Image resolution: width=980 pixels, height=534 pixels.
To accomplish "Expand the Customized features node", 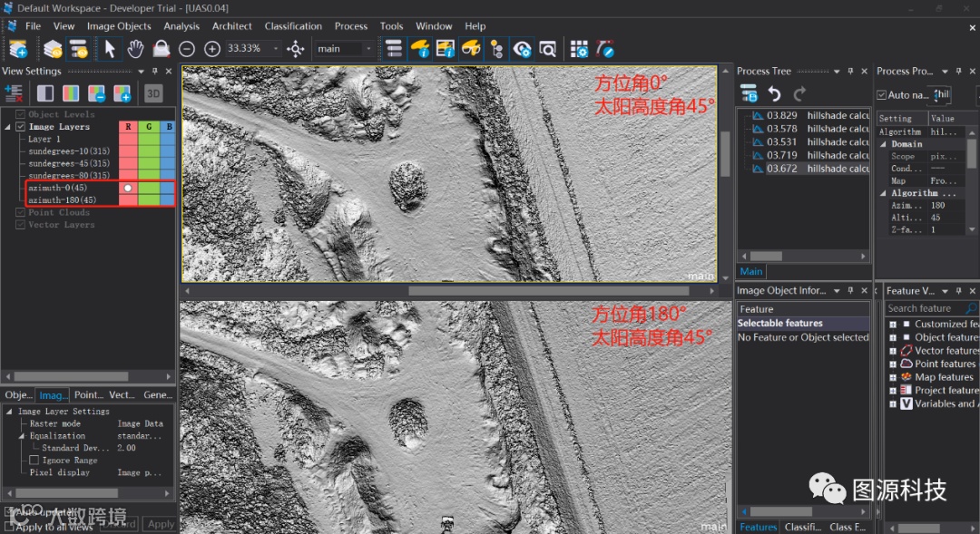I will 893,325.
